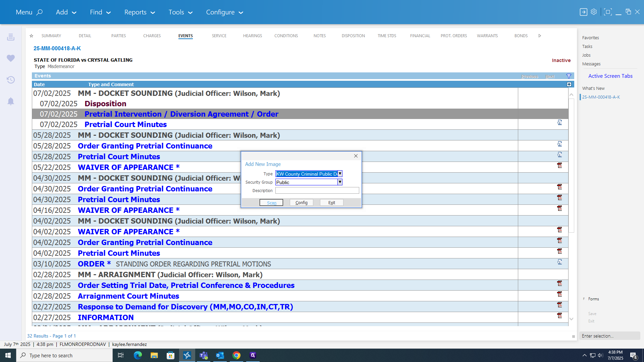Open What's New in right panel

click(x=593, y=88)
